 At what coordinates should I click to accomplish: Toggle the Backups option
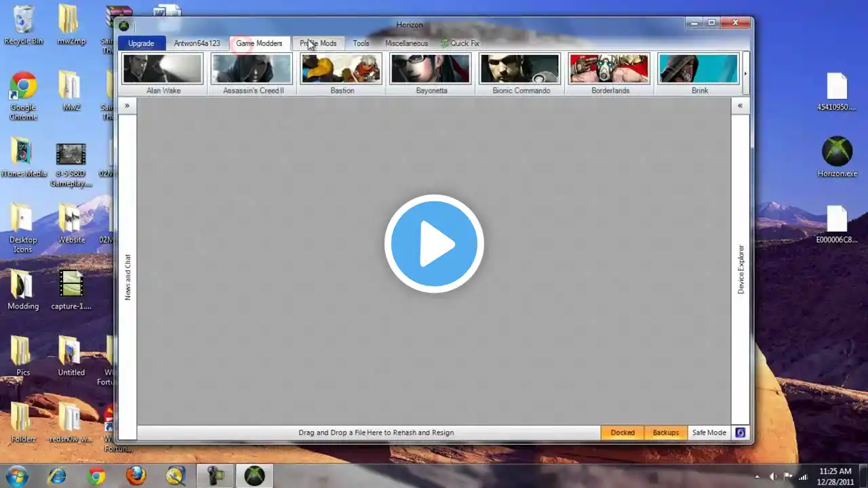[665, 432]
